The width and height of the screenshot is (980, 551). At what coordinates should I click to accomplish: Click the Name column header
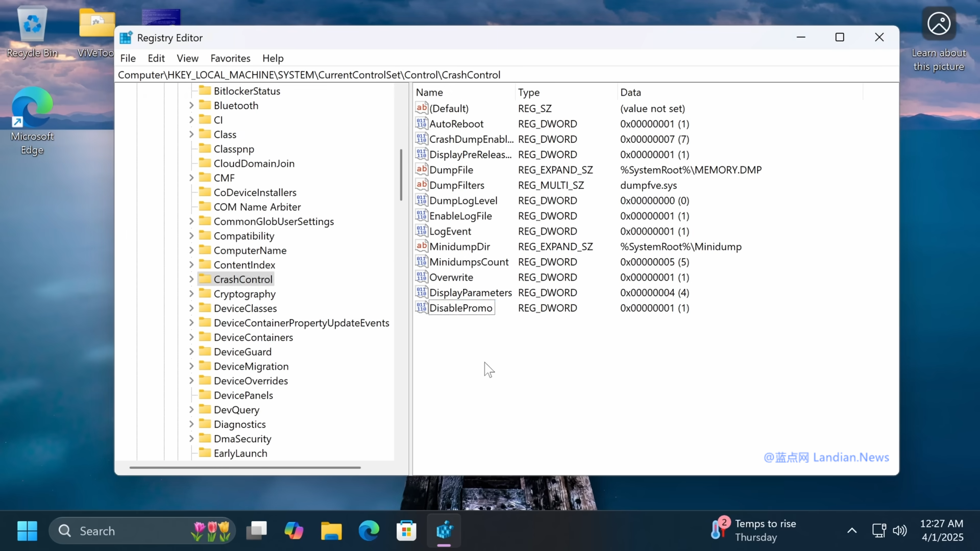(x=464, y=92)
